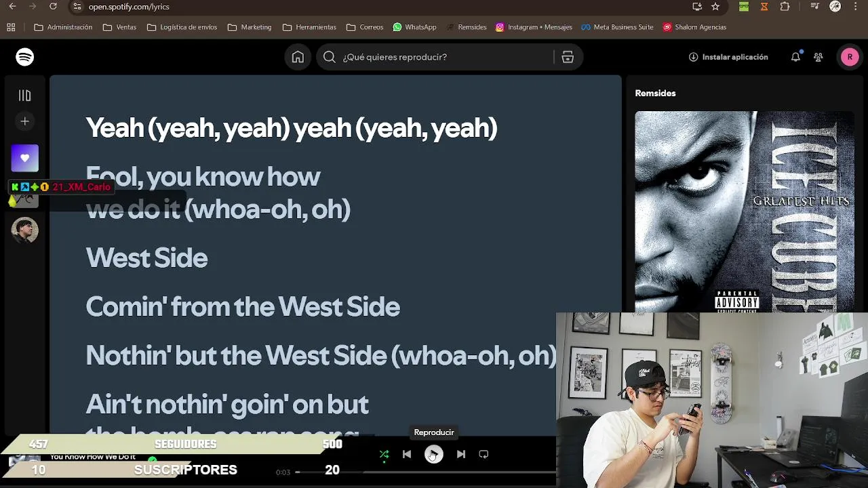The image size is (868, 488).
Task: Open Ice Cube Greatest Hits album cover
Action: pos(745,211)
